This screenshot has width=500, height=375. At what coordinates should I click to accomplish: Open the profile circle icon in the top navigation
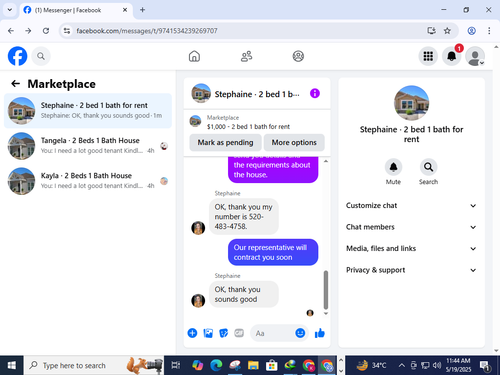[x=298, y=56]
